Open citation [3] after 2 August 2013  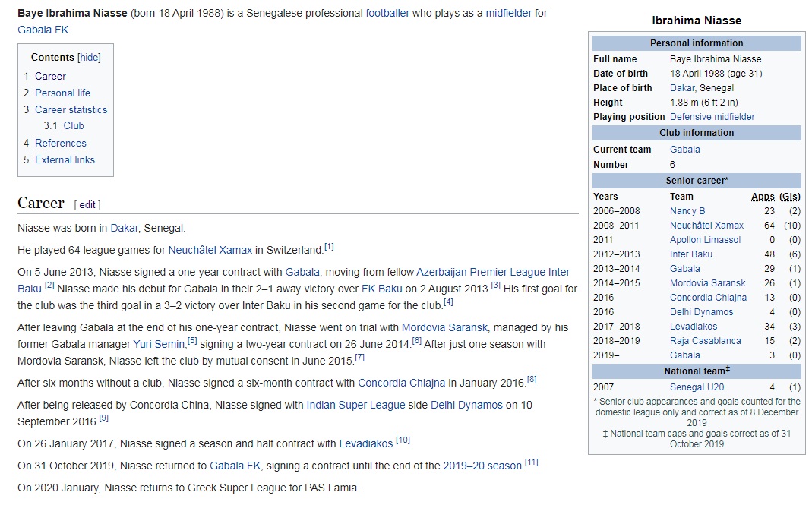click(x=495, y=286)
